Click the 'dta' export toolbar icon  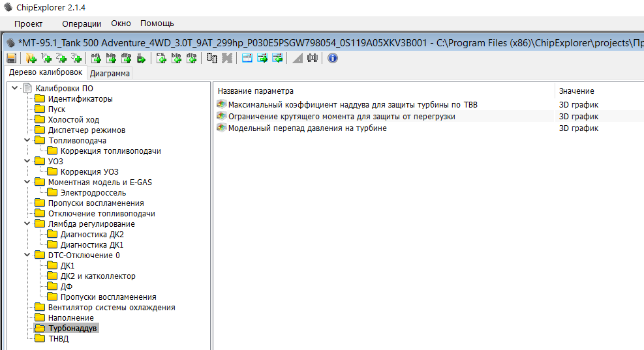tap(126, 58)
